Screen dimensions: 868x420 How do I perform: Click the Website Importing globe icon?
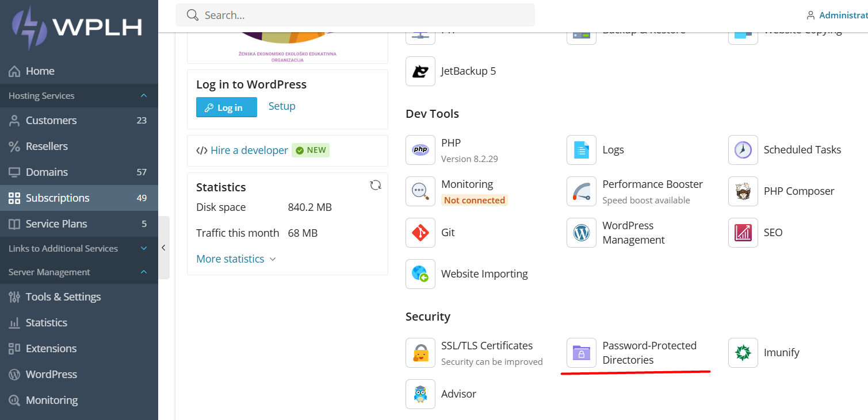coord(420,274)
